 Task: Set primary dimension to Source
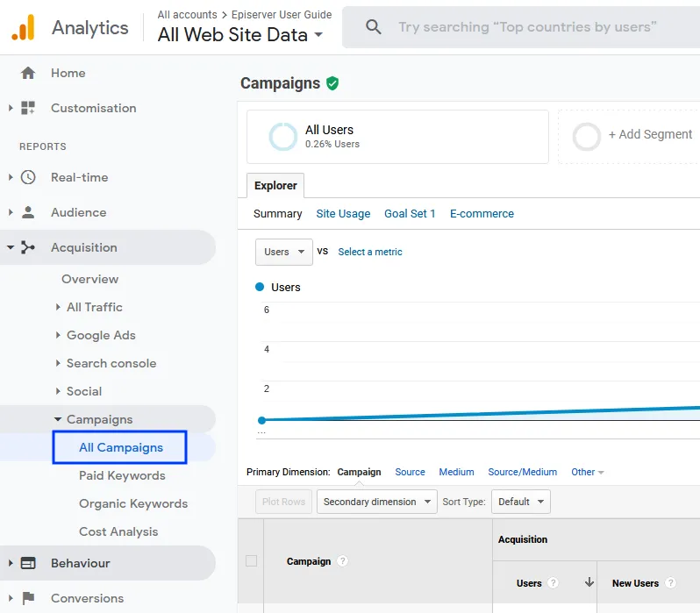pyautogui.click(x=410, y=472)
